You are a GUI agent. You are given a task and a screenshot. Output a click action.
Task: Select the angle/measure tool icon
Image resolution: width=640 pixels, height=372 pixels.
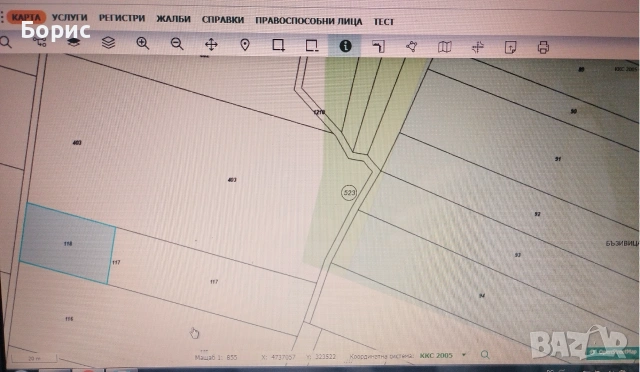378,46
